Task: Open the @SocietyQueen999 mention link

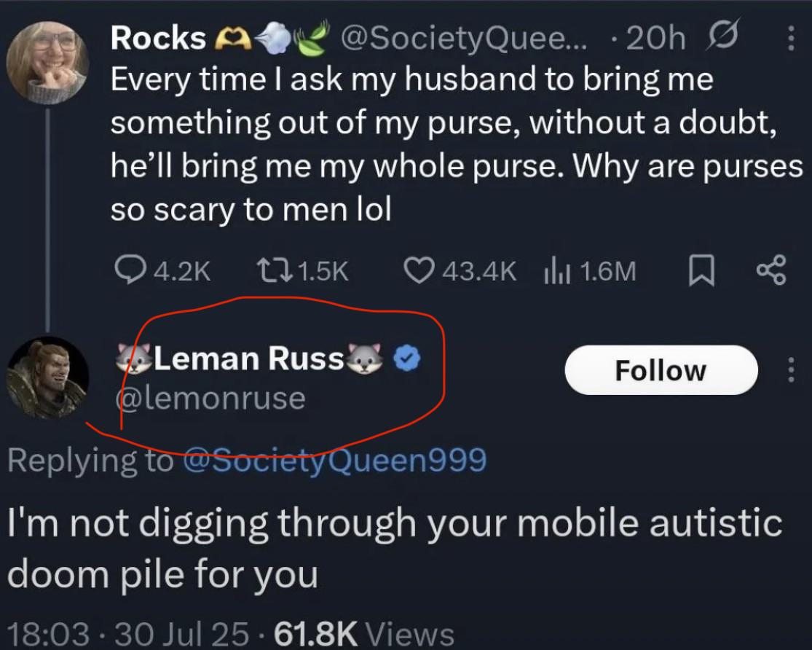Action: [x=334, y=459]
